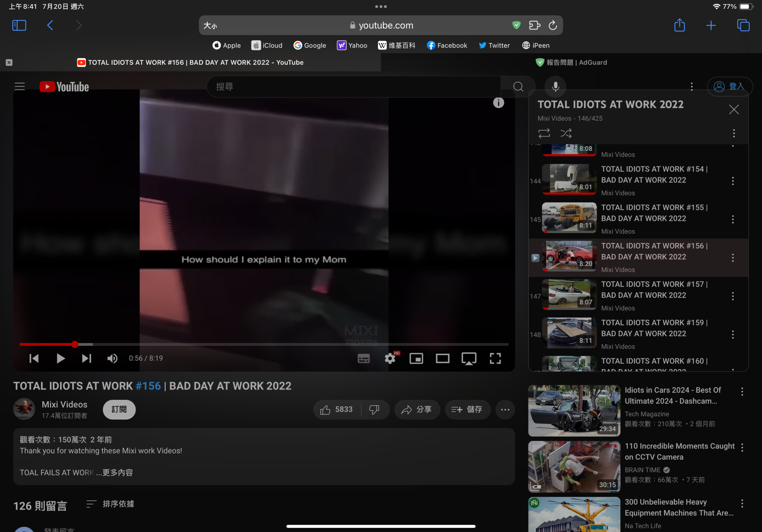Expand description with 更多內容
This screenshot has width=762, height=532.
118,473
